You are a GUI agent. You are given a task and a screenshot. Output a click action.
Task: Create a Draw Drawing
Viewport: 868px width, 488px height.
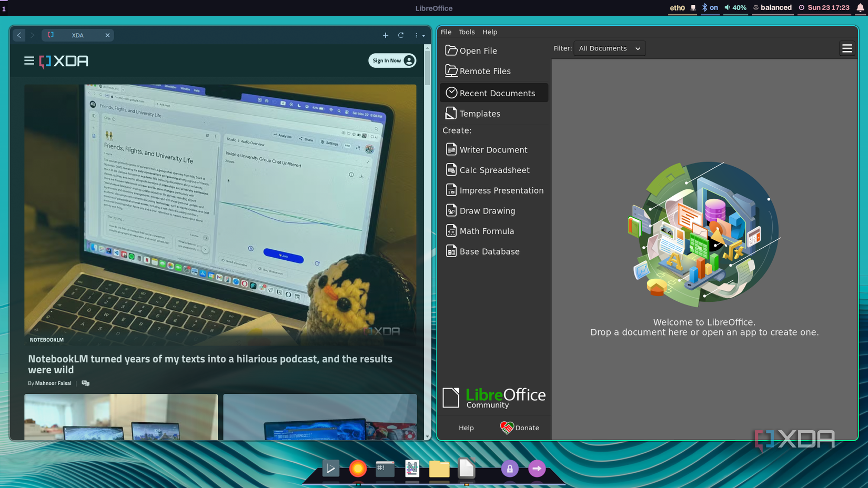point(487,210)
